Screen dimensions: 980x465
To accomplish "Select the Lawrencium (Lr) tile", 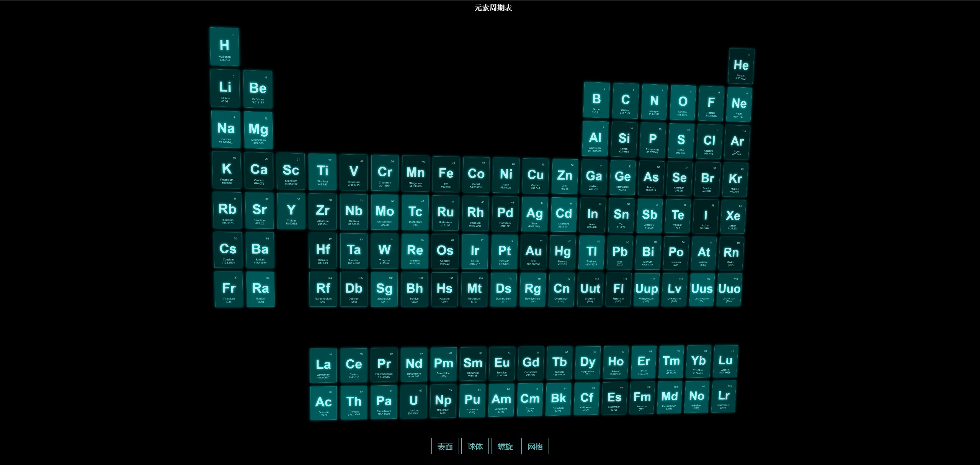I will (x=724, y=396).
